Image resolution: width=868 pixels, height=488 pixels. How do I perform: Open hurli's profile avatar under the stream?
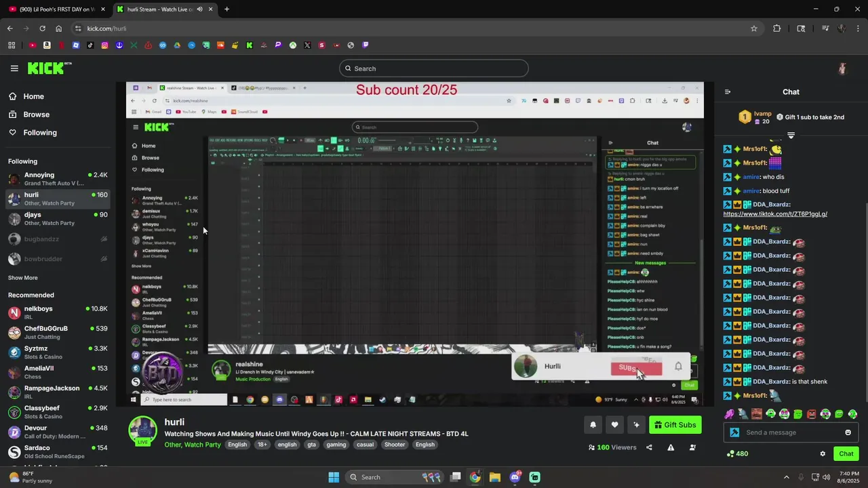click(x=142, y=431)
